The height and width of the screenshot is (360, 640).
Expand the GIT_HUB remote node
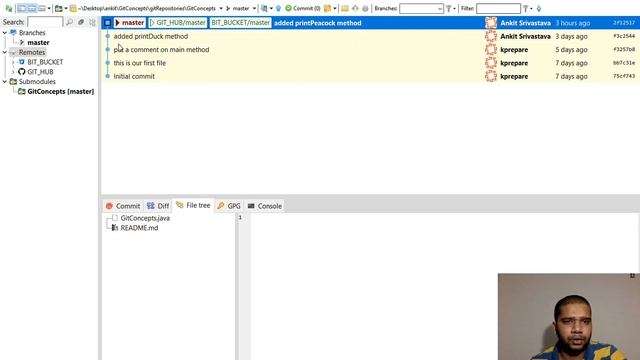point(13,72)
